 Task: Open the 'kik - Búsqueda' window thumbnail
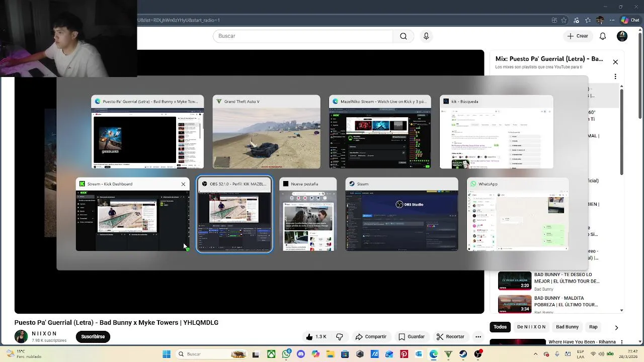pyautogui.click(x=496, y=132)
